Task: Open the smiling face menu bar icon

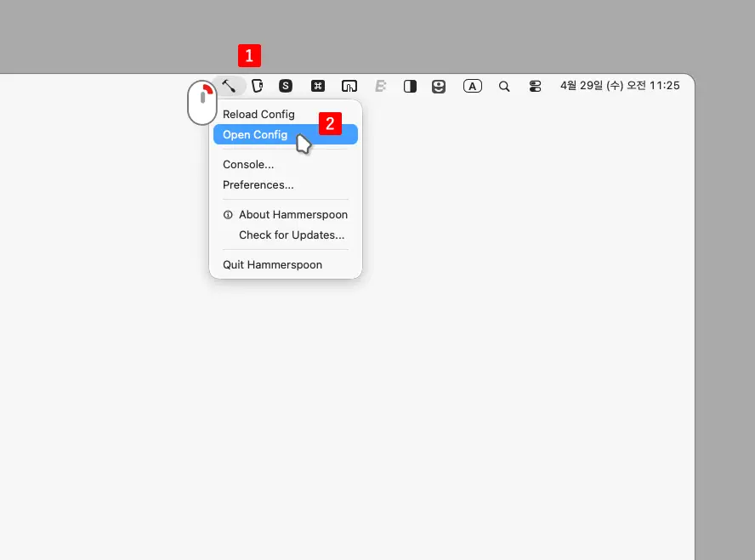Action: [438, 87]
